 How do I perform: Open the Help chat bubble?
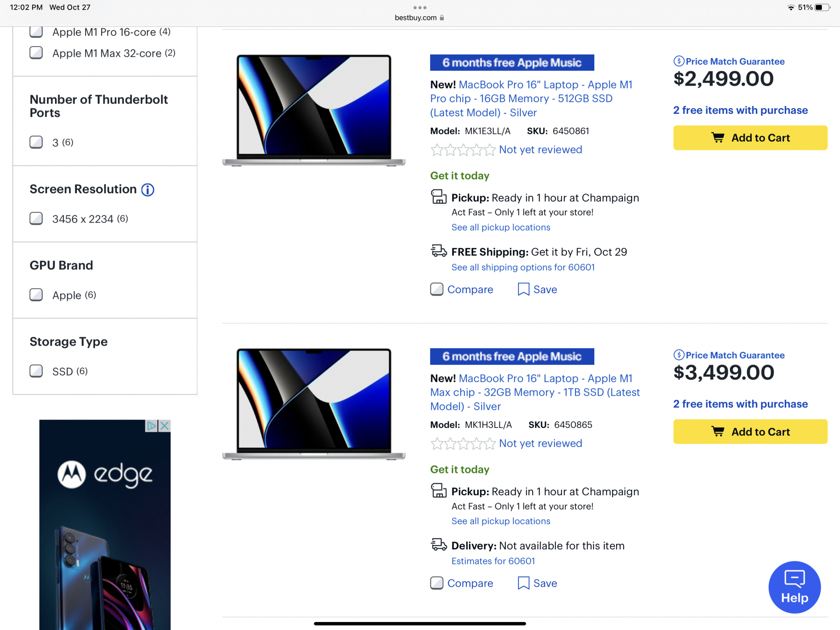[x=794, y=587]
